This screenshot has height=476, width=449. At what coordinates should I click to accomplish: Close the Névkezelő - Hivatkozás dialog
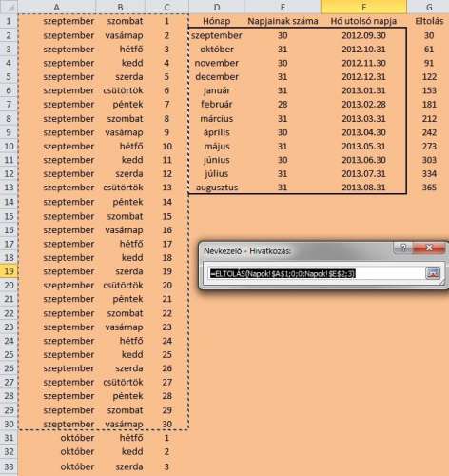coord(429,248)
